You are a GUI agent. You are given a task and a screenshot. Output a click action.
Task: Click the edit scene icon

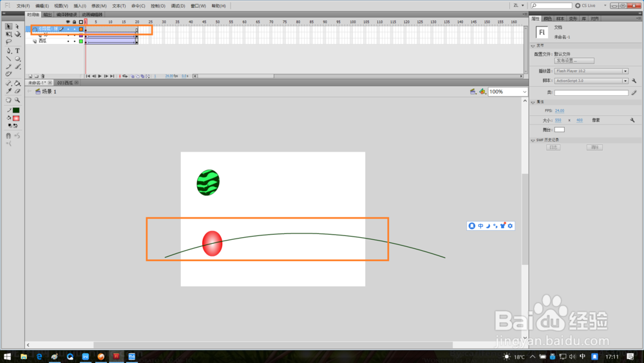(473, 92)
